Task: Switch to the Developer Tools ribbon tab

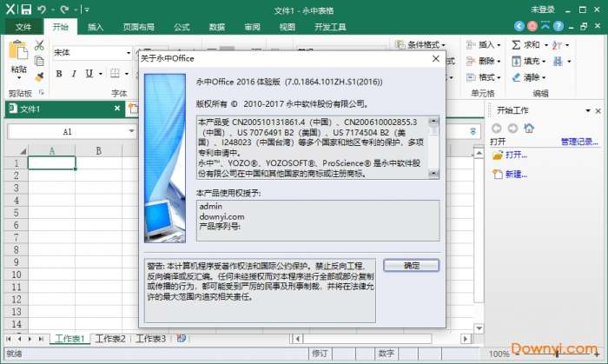Action: coord(330,27)
